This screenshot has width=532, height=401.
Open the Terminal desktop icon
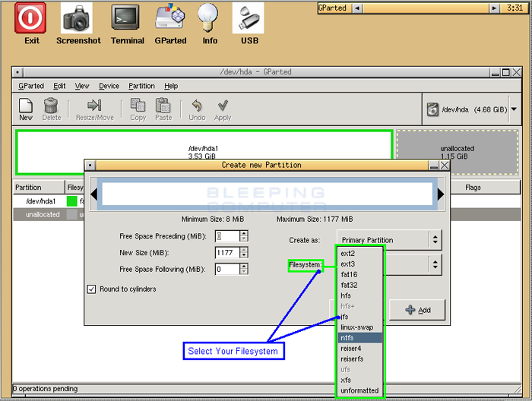125,17
